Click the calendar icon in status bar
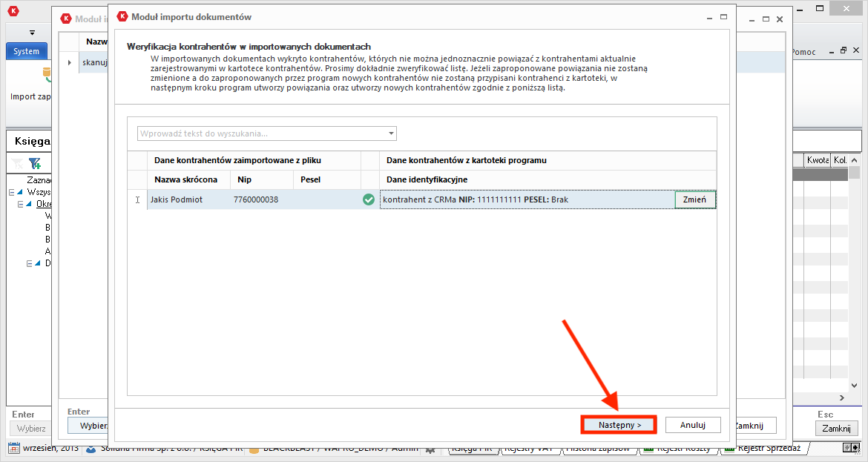Viewport: 868px width, 462px height. pyautogui.click(x=13, y=449)
